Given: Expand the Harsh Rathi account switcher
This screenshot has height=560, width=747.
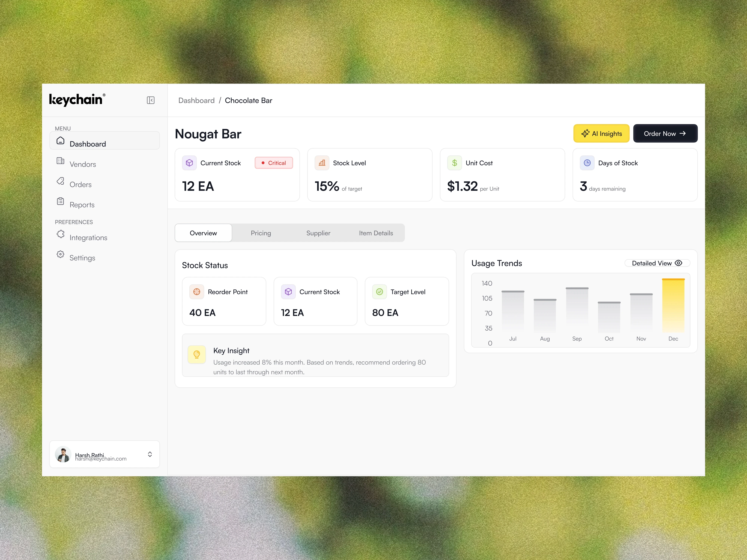Looking at the screenshot, I should pos(150,454).
